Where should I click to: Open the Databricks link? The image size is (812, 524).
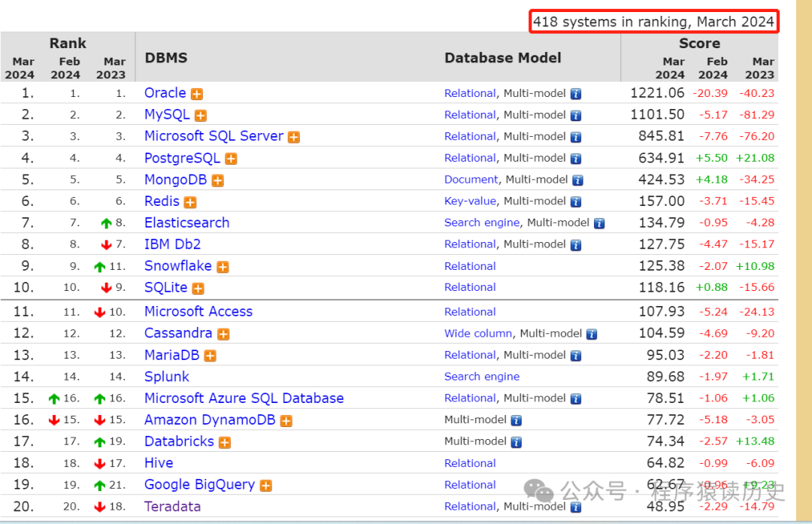[179, 441]
